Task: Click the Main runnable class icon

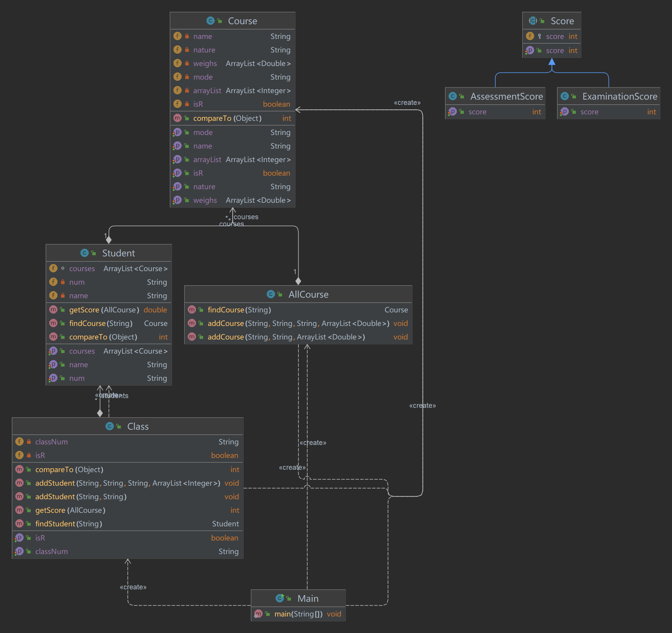Action: click(x=279, y=598)
